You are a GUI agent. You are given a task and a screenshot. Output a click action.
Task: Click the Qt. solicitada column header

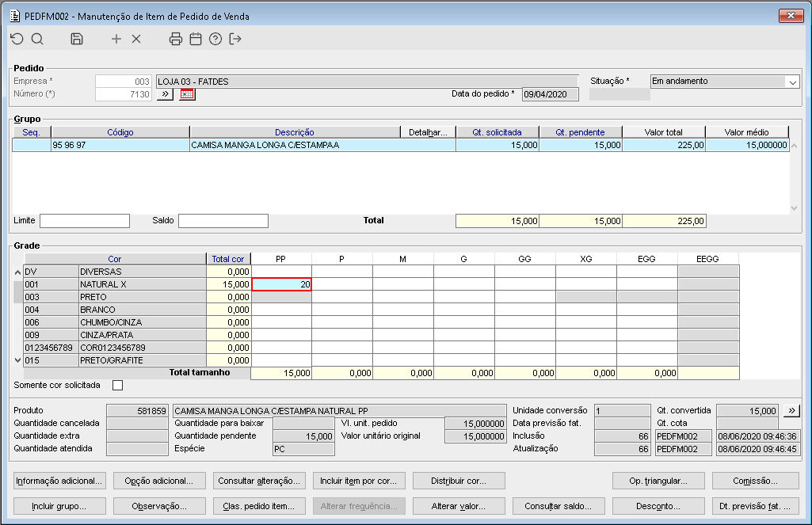(497, 132)
